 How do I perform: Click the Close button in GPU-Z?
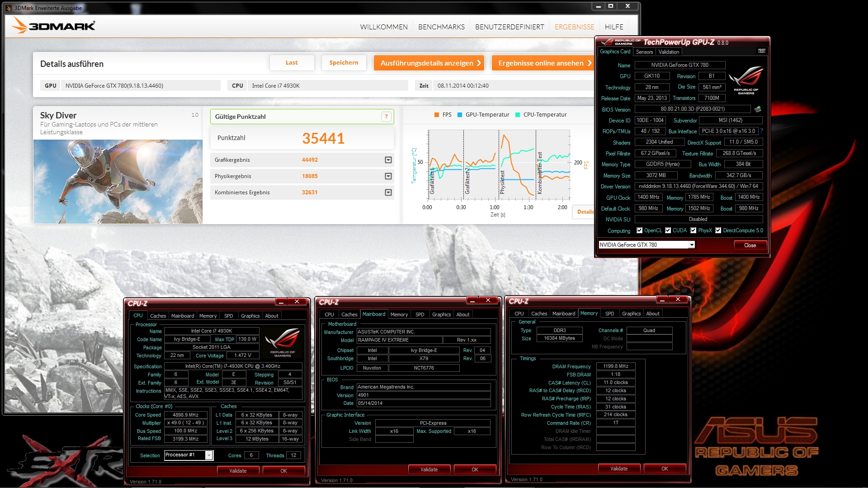pos(750,245)
